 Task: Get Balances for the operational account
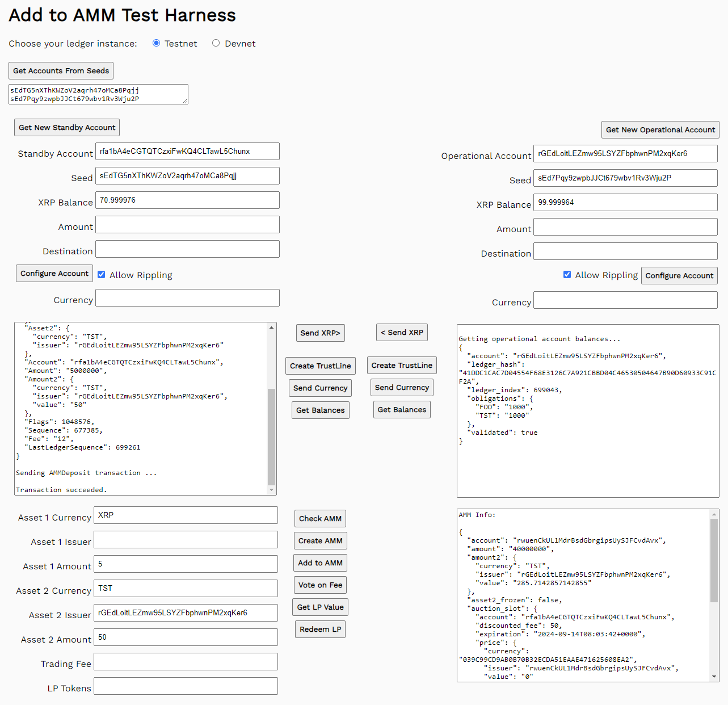(x=402, y=409)
